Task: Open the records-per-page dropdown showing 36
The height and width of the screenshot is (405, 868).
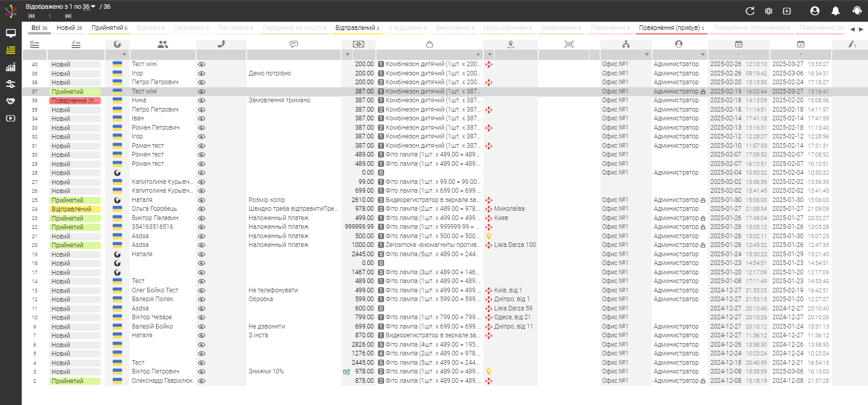Action: [x=89, y=7]
